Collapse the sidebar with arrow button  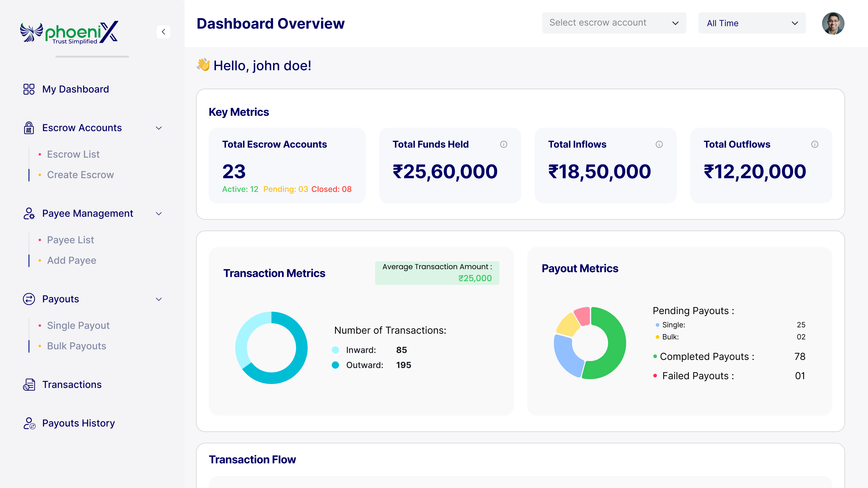163,32
